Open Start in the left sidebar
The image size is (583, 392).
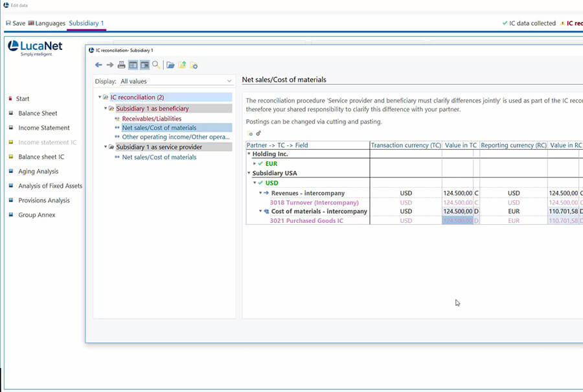tap(22, 98)
